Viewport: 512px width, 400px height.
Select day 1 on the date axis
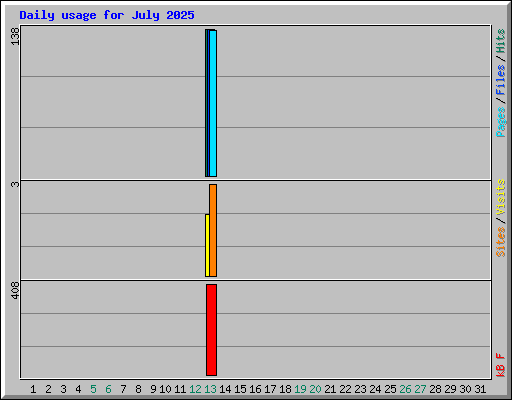point(33,389)
